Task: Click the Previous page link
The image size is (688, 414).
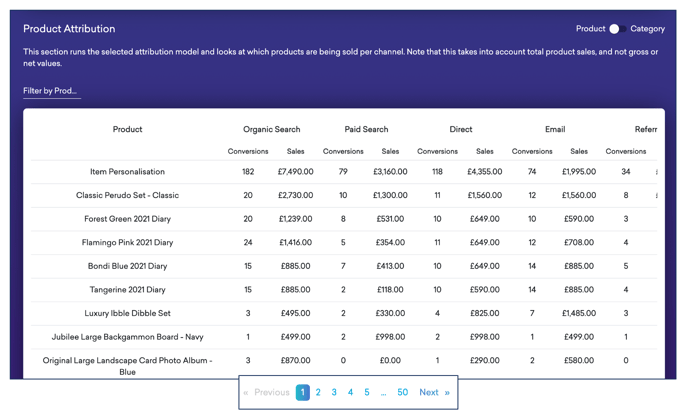Action: (266, 393)
